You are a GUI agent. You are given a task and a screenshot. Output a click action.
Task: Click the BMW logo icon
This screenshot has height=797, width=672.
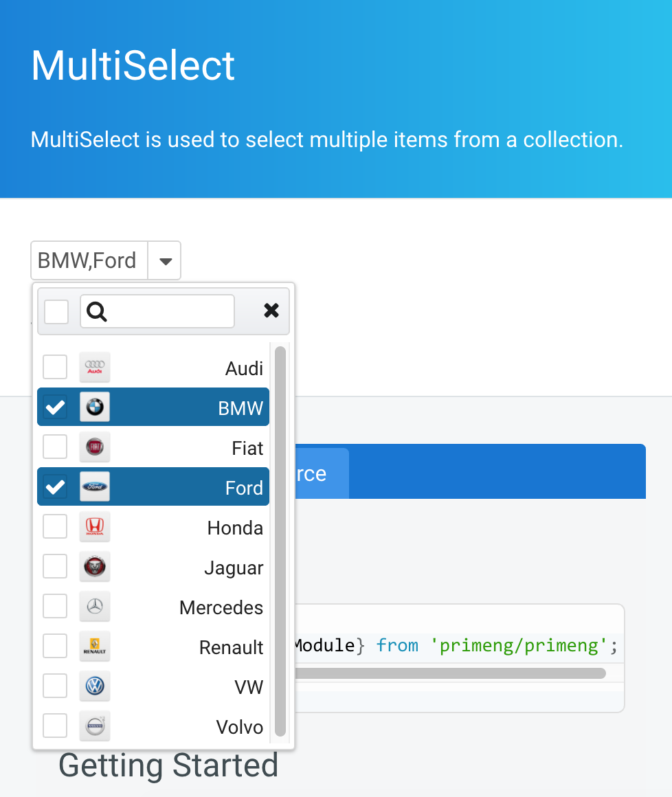coord(95,407)
